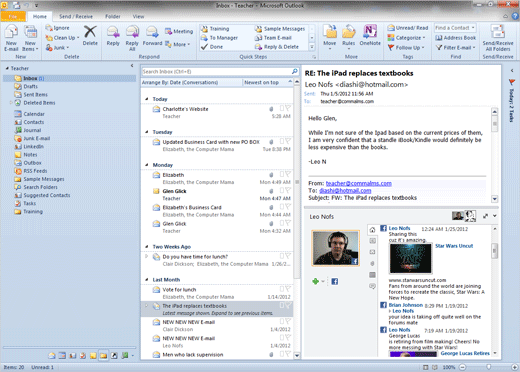Open the Clean Up dropdown

pos(62,38)
